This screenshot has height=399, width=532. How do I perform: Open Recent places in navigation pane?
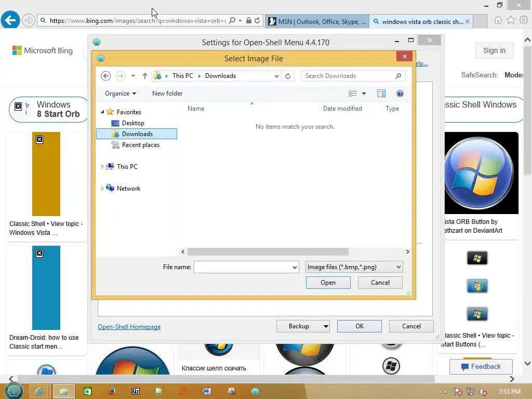[140, 145]
